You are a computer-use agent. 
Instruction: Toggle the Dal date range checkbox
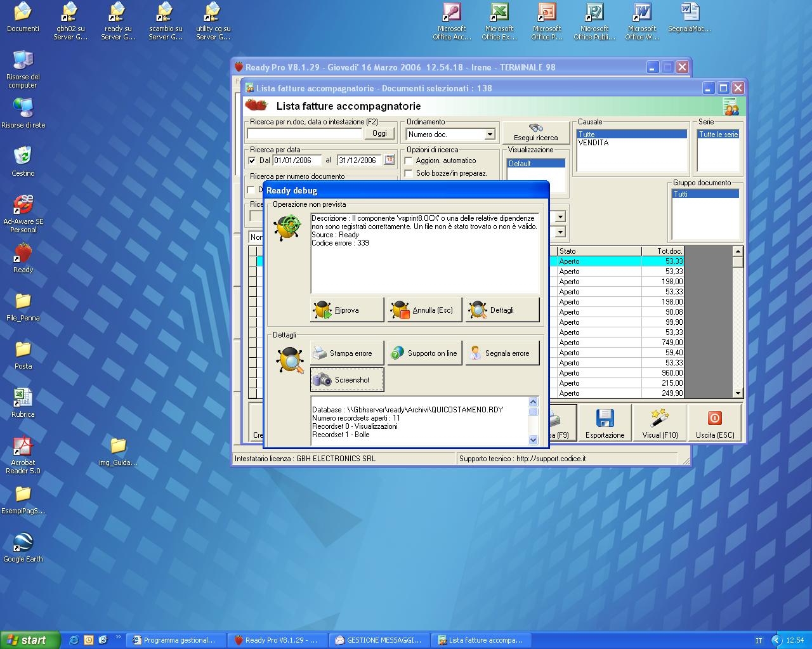click(x=252, y=161)
